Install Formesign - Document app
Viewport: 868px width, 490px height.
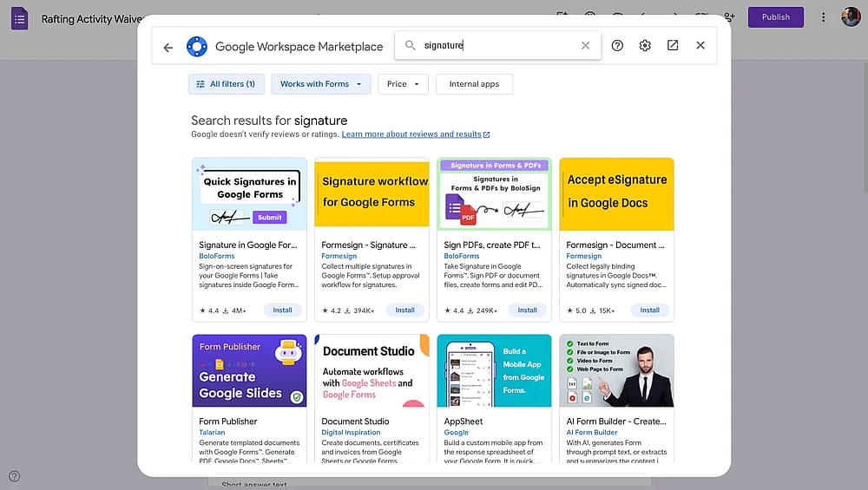tap(649, 310)
